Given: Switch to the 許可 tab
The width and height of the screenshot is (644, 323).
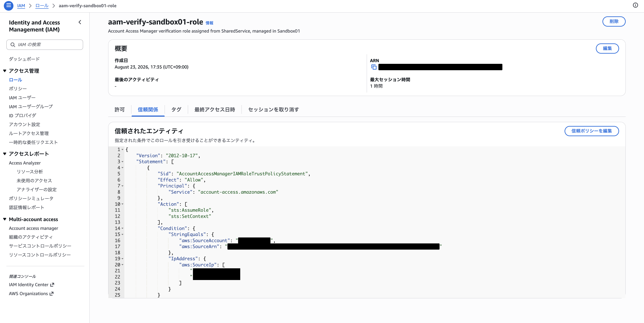Looking at the screenshot, I should (x=119, y=110).
